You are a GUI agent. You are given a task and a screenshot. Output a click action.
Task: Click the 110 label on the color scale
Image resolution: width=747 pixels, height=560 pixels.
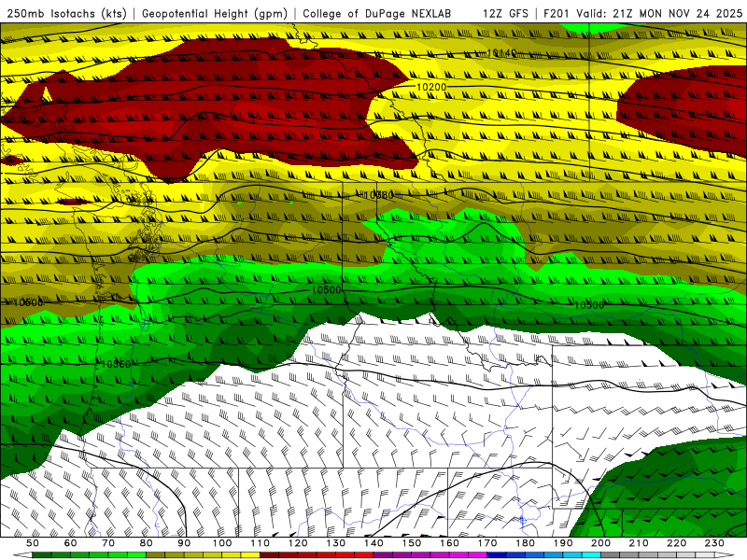click(x=261, y=543)
